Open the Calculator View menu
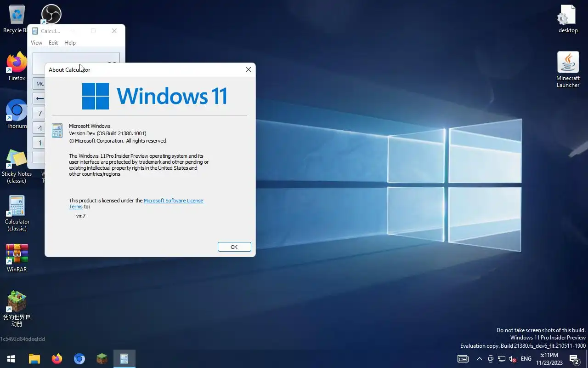The image size is (588, 368). pos(36,43)
